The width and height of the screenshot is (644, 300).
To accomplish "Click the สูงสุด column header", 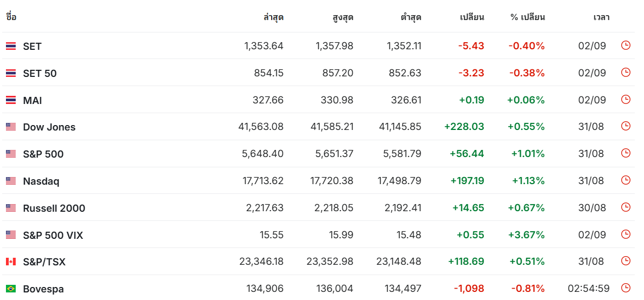I will (343, 17).
